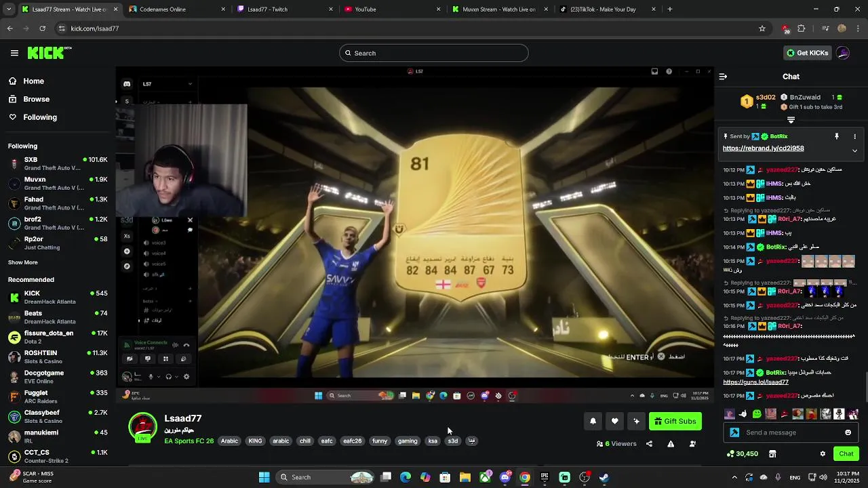Switch to YouTube browser tab

[x=392, y=9]
